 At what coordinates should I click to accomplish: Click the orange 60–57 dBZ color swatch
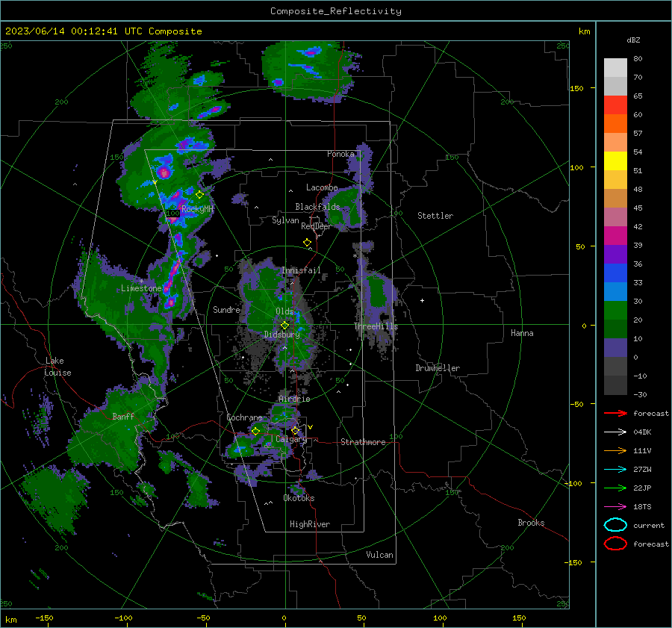615,123
